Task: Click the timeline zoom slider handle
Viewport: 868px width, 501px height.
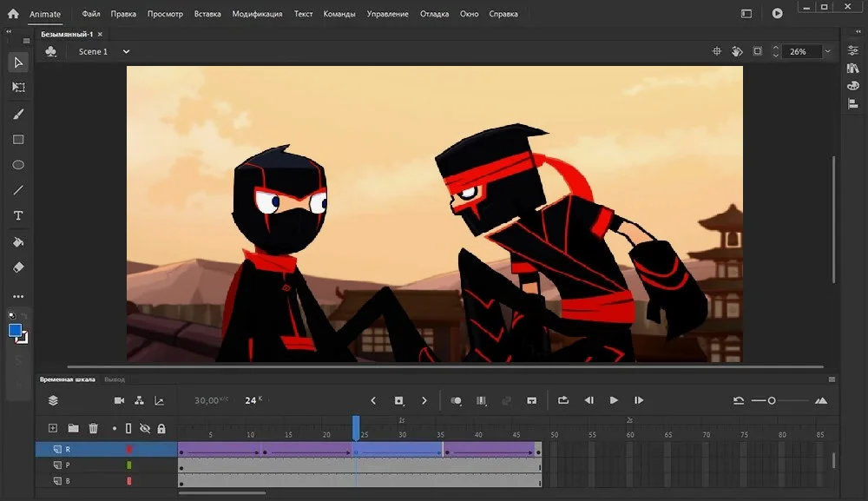Action: [x=772, y=400]
